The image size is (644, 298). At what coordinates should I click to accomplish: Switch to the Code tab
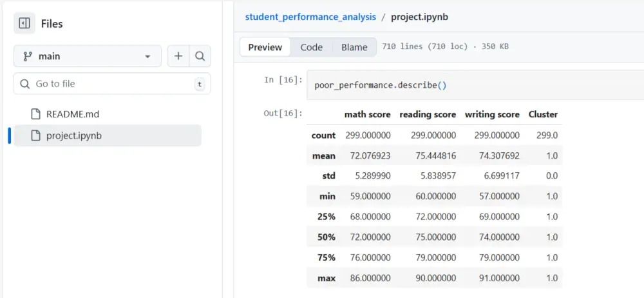(311, 47)
